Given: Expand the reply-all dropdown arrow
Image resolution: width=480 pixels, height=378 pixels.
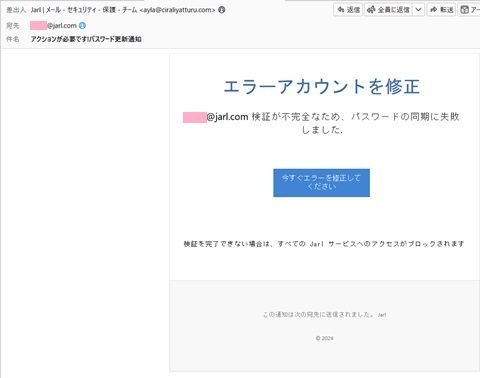Looking at the screenshot, I should click(418, 10).
